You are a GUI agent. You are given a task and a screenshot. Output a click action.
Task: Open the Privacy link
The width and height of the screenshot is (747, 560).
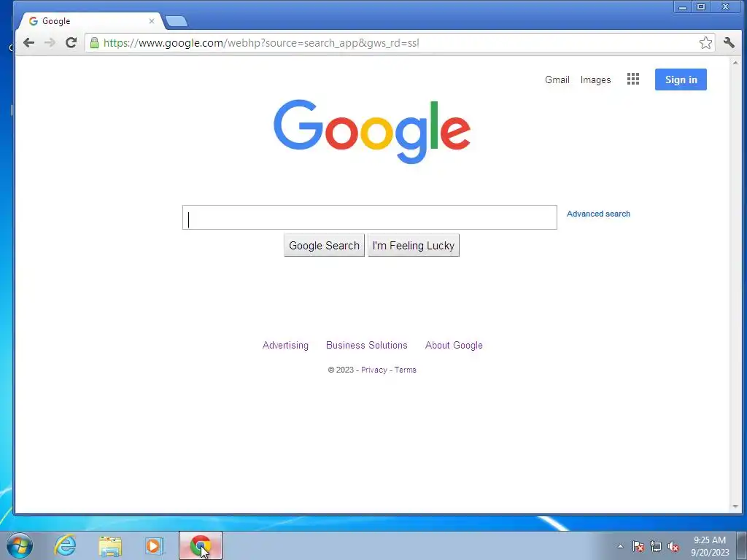coord(374,370)
